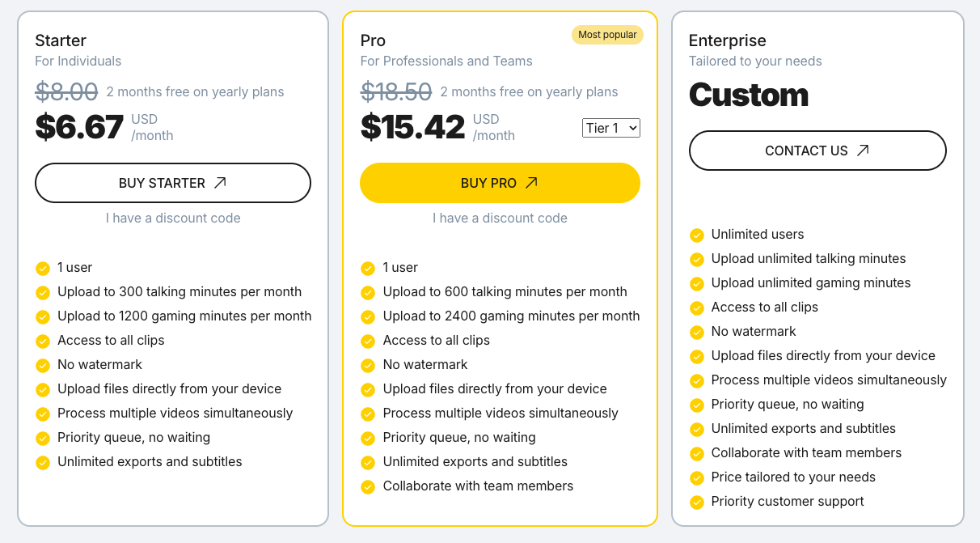Open Pro's 'I have a discount code' link
Viewport: 980px width, 543px height.
coord(500,218)
